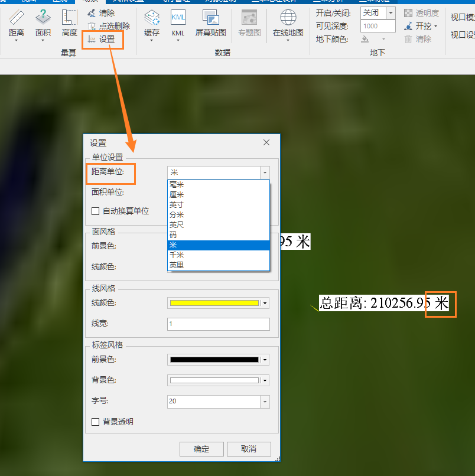The width and height of the screenshot is (475, 476).
Task: Click 点选删除 tool
Action: pos(109,26)
